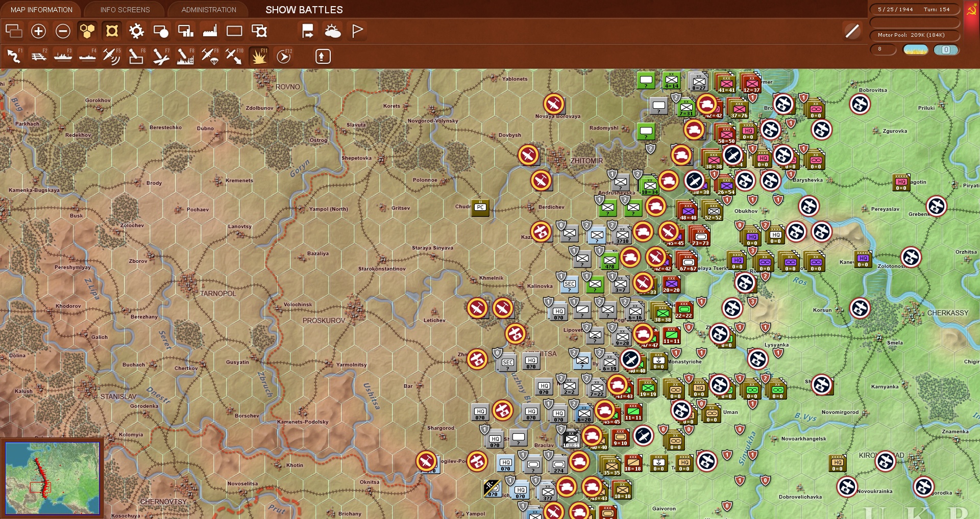Click the Starokonstantinov town label

tap(382, 269)
